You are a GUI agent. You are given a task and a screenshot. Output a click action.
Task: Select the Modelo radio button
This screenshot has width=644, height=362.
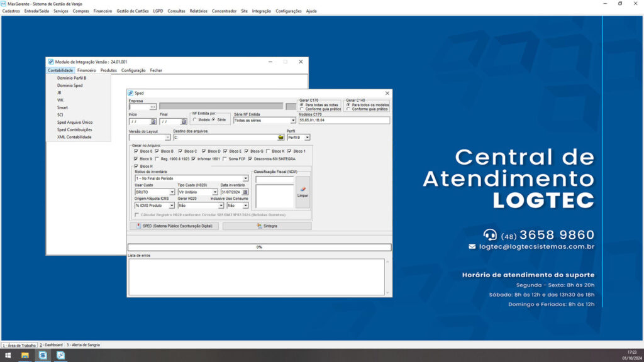pyautogui.click(x=195, y=120)
